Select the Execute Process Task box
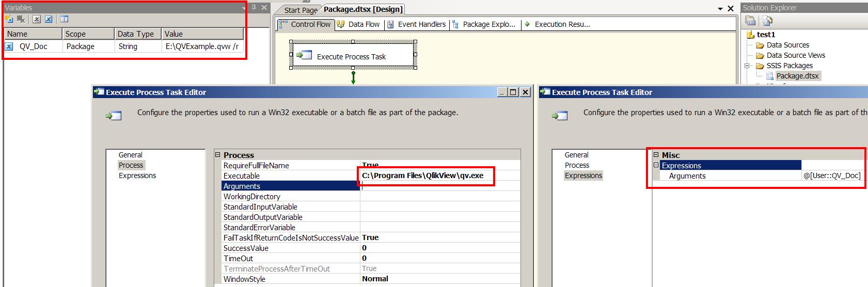 click(353, 55)
